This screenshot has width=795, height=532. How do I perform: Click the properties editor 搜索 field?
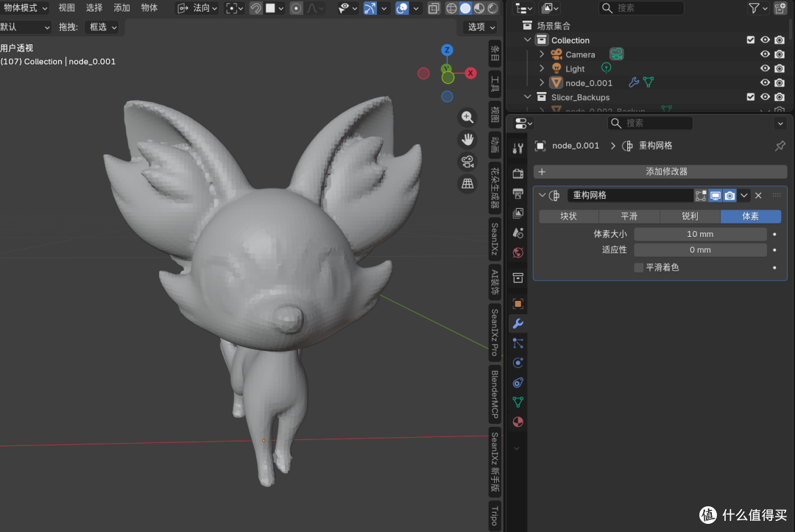point(650,123)
